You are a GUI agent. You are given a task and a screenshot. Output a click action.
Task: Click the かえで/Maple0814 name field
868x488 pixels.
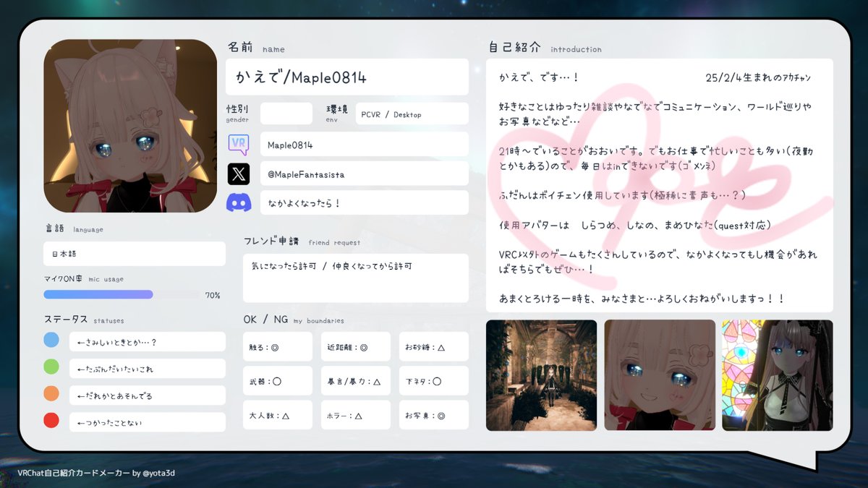pyautogui.click(x=346, y=77)
